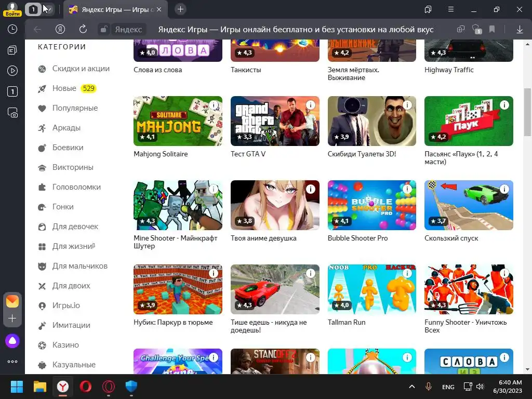Open Имитации category
The height and width of the screenshot is (399, 532).
coord(64,325)
